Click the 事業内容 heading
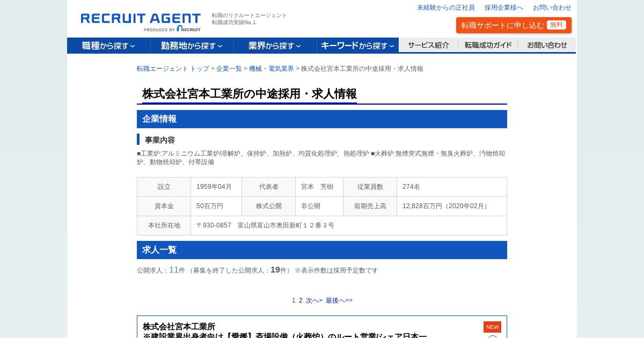Viewport: 644px width, 338px height. point(160,140)
